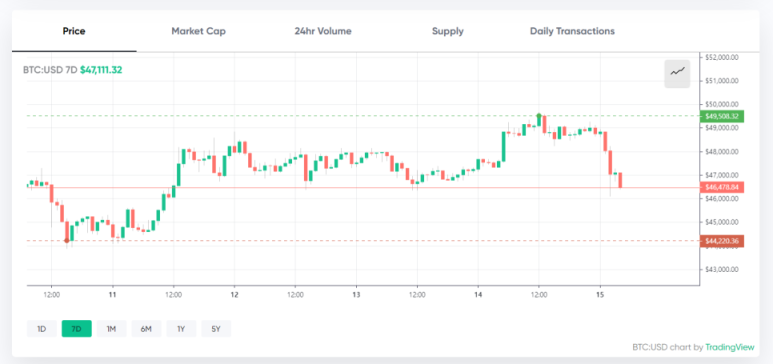Click the green $49,508.32 high price label
773x364 pixels.
click(x=722, y=116)
